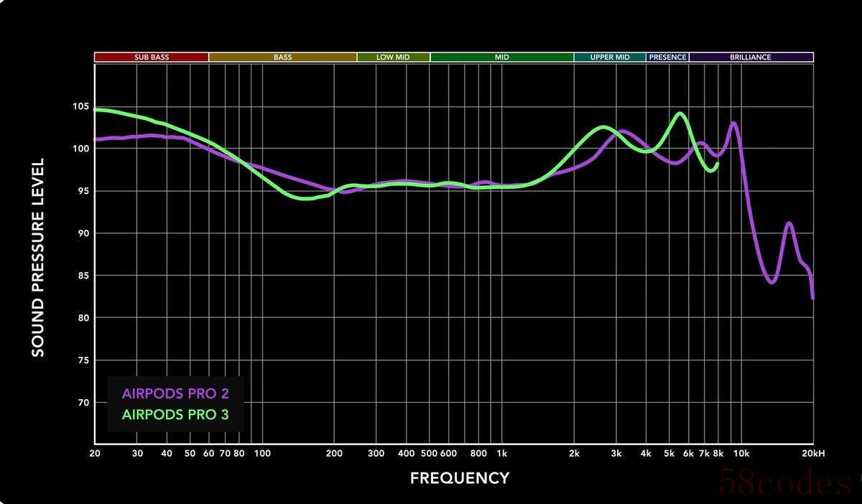
Task: Select the UPPER MID band label
Action: [x=610, y=57]
